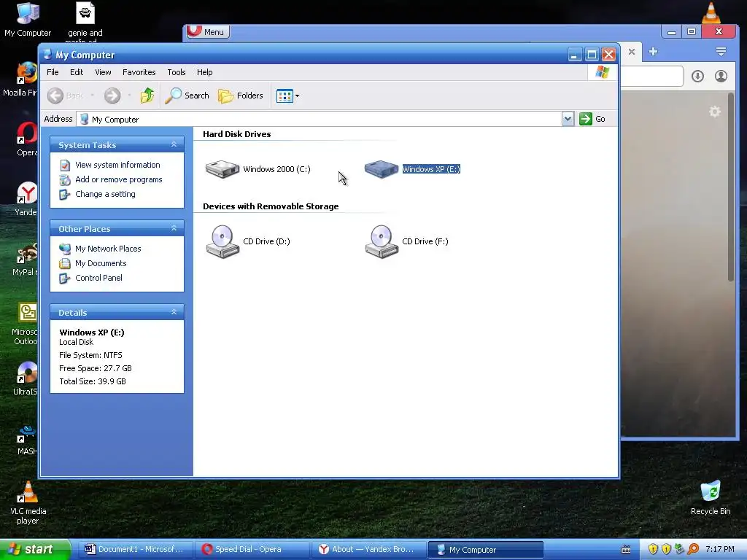Click in the Address field showing My Computer
This screenshot has height=560, width=747.
[x=320, y=119]
